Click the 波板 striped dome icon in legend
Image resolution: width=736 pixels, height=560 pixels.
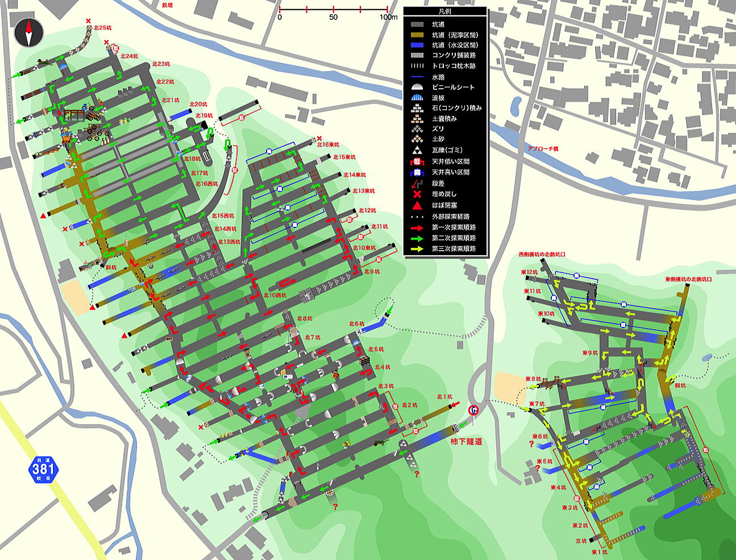click(417, 98)
